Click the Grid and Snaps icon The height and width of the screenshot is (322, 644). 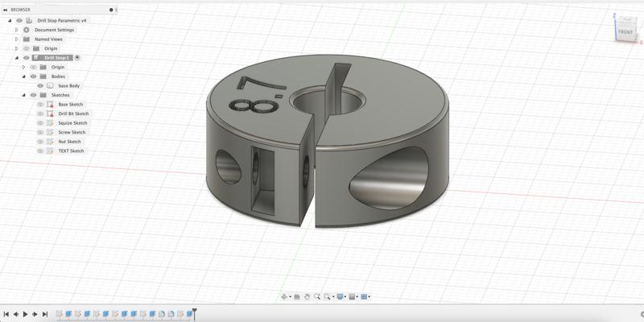pos(353,297)
